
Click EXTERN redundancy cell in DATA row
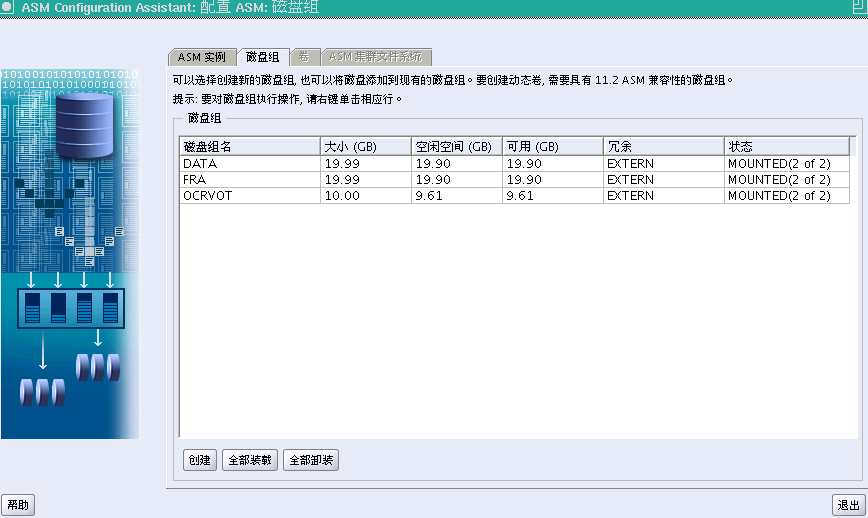[x=664, y=164]
